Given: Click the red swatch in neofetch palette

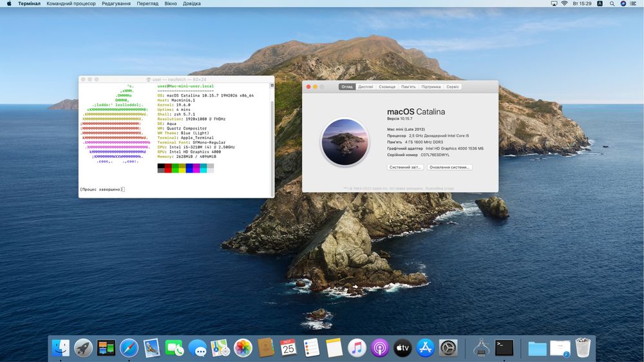Looking at the screenshot, I should [x=168, y=167].
